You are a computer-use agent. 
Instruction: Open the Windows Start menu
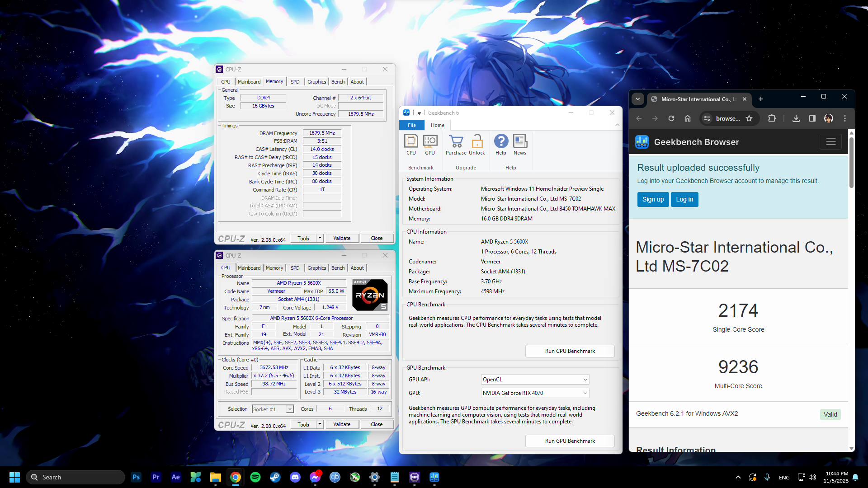tap(14, 477)
